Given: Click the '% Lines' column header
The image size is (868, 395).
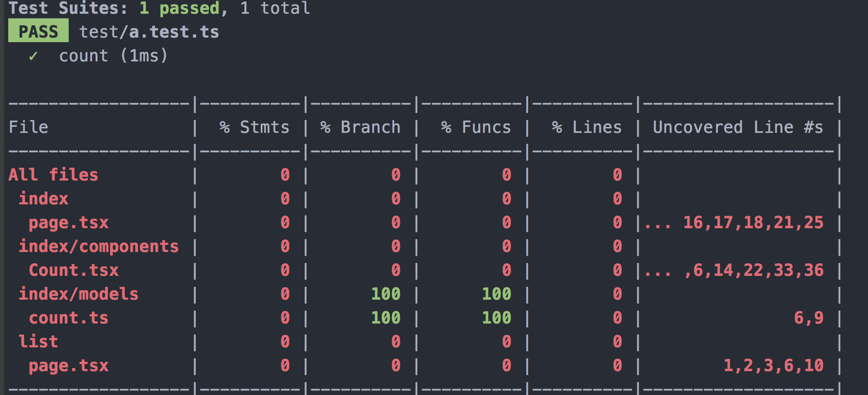Looking at the screenshot, I should click(x=587, y=127).
